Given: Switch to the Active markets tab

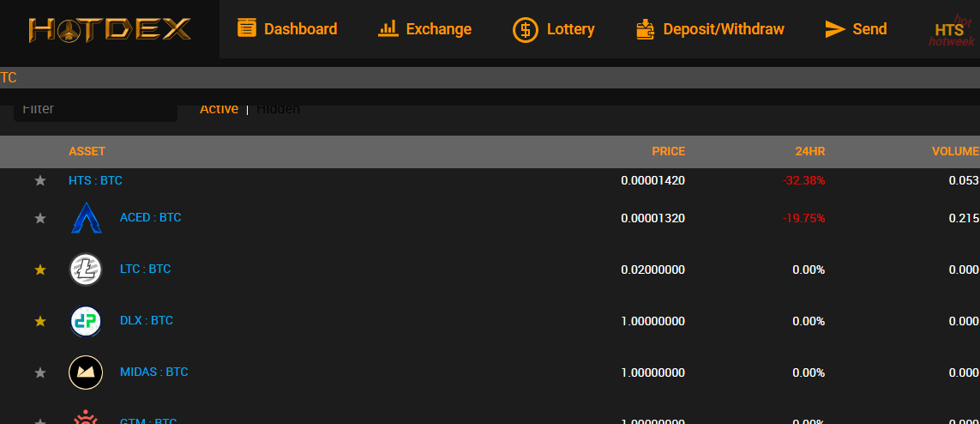Looking at the screenshot, I should [219, 109].
